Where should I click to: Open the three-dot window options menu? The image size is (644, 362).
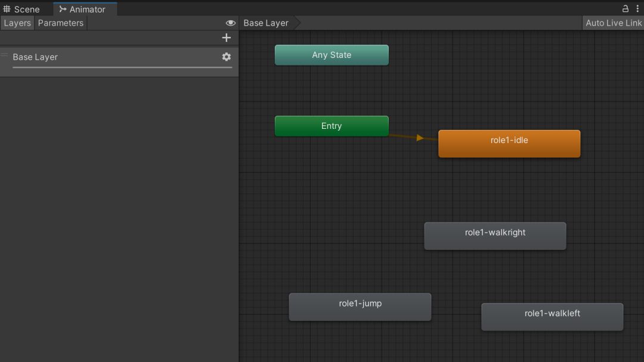[x=637, y=8]
